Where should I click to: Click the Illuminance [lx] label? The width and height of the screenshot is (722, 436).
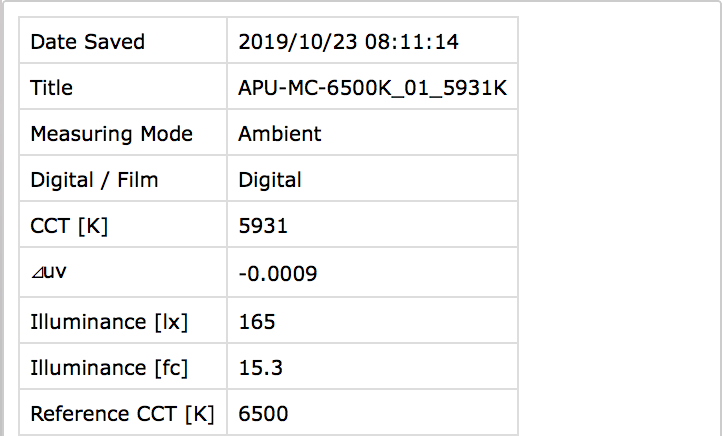pos(109,322)
